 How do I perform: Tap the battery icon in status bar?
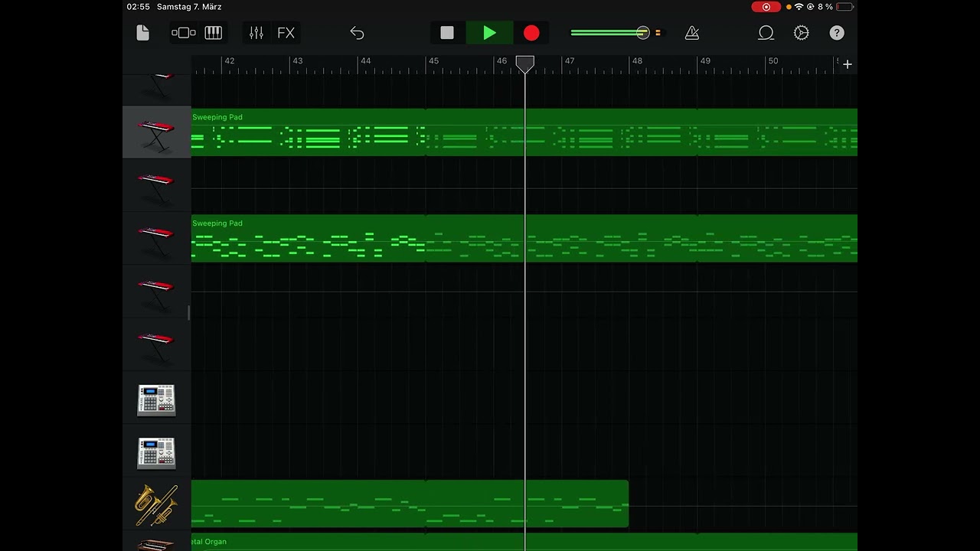coord(844,7)
